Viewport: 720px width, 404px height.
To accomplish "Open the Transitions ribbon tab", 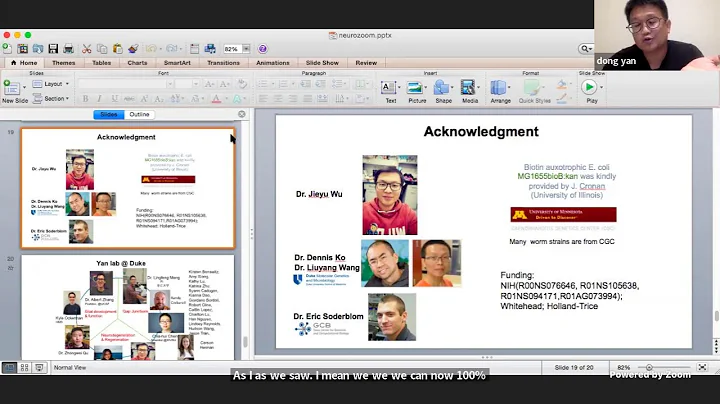I will pyautogui.click(x=223, y=63).
